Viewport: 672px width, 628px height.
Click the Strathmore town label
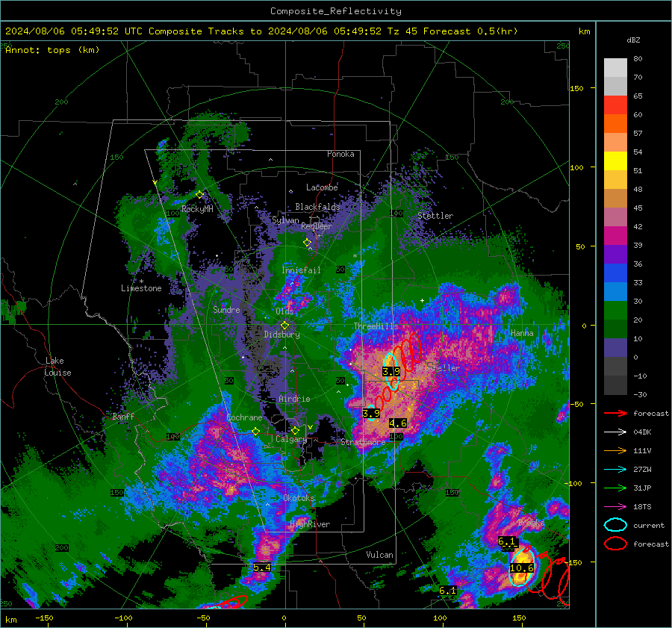pyautogui.click(x=363, y=441)
